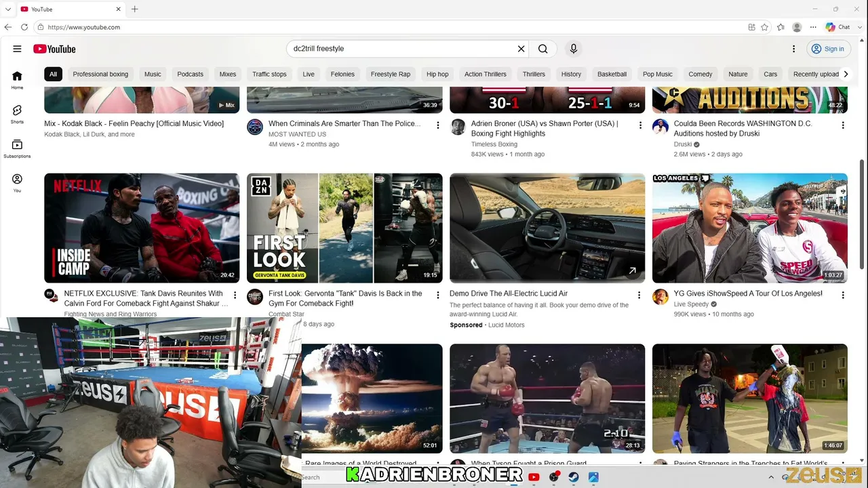Select the Professional boxing chip
Screen dimensions: 868x488
(100, 74)
